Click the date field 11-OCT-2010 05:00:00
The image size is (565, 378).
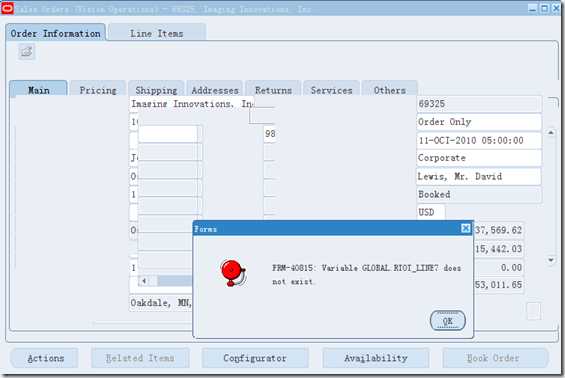[479, 140]
